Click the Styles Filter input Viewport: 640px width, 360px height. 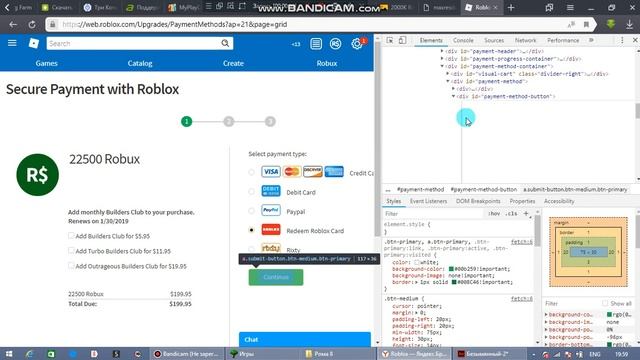(433, 213)
